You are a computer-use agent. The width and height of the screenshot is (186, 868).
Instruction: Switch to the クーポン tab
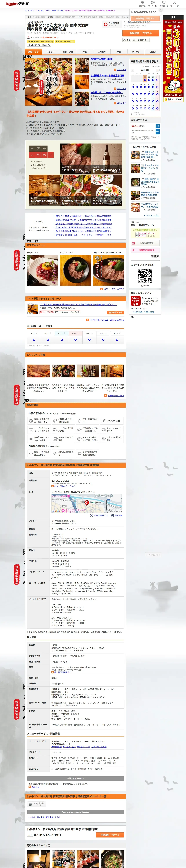(x=136, y=52)
